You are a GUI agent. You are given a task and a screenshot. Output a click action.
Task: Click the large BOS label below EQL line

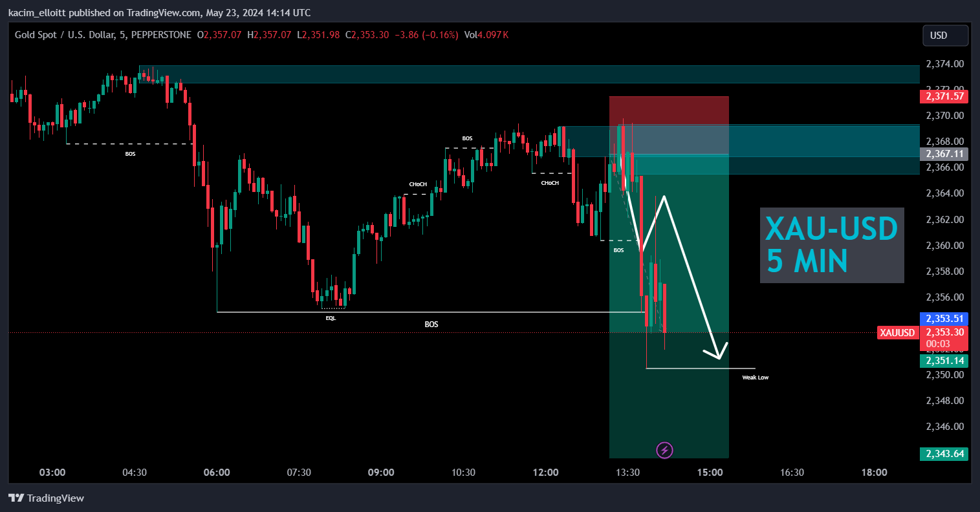(x=431, y=324)
